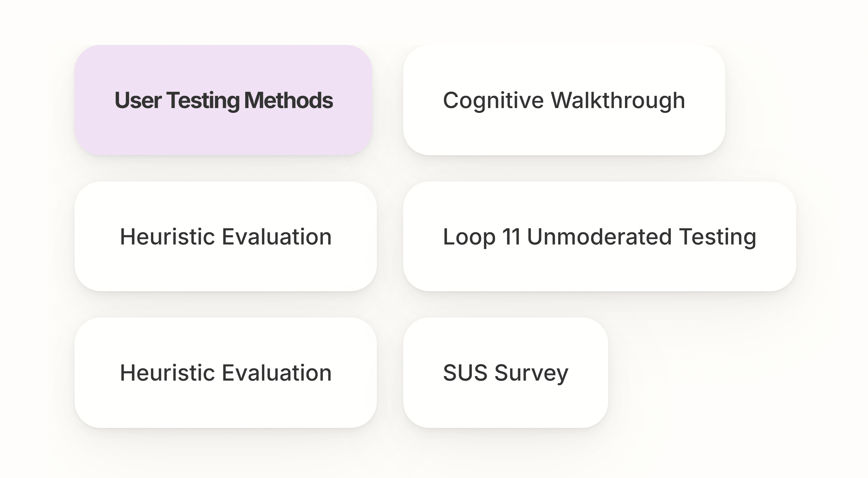Open the Cognitive Walkthrough card
The height and width of the screenshot is (478, 868).
click(564, 100)
